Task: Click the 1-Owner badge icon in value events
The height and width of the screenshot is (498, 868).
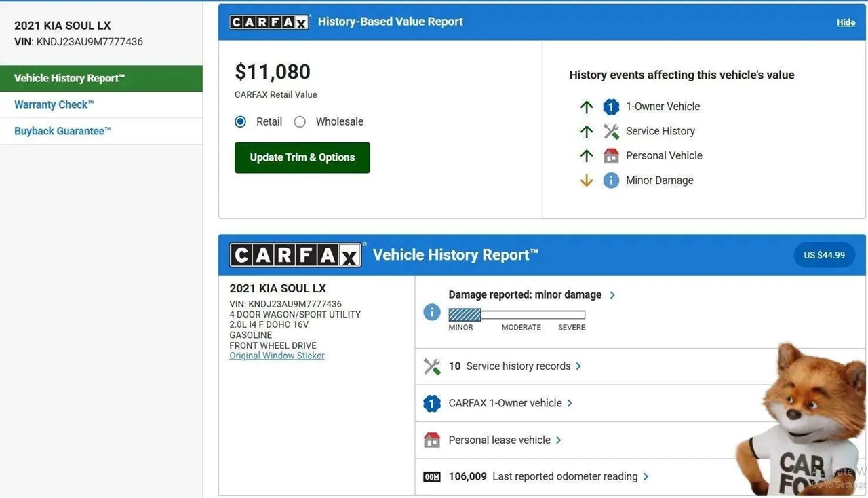Action: pyautogui.click(x=611, y=107)
